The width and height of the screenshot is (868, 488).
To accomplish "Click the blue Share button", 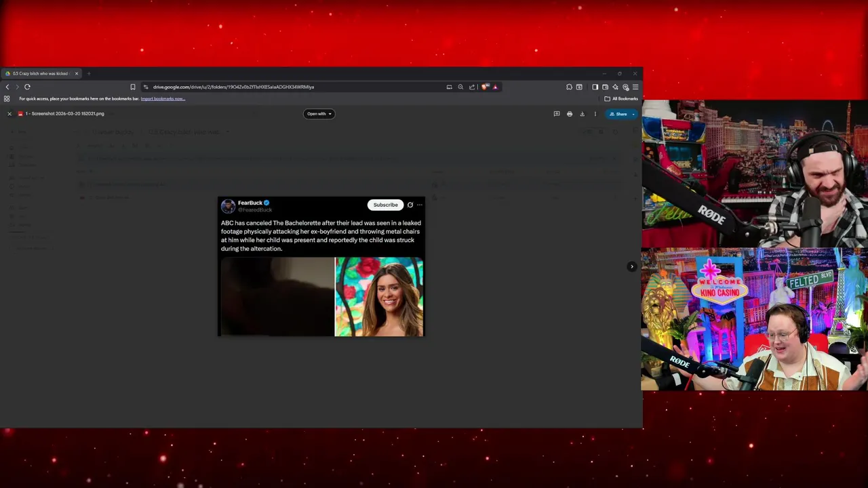I will coord(618,114).
